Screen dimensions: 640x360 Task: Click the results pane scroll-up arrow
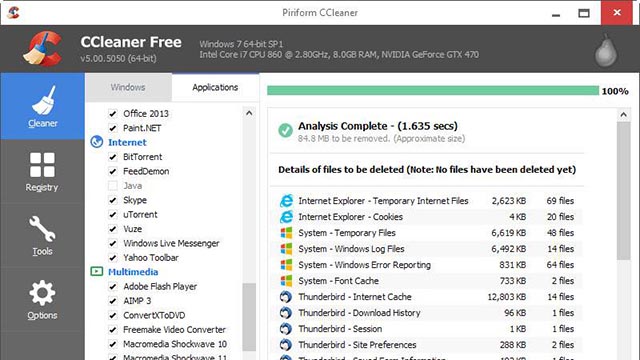[x=623, y=115]
